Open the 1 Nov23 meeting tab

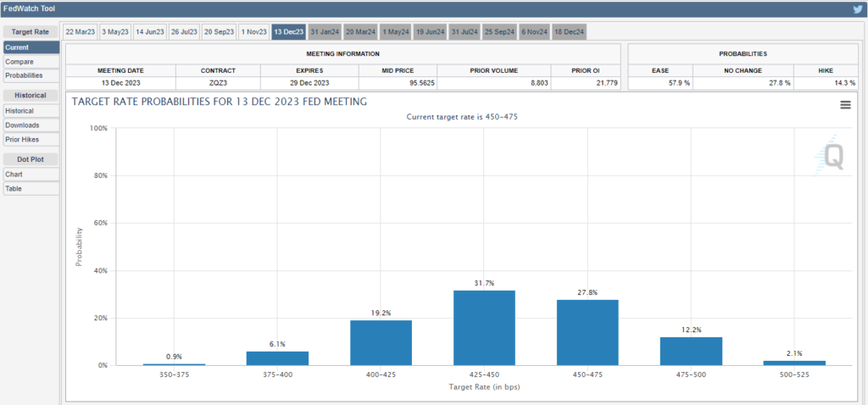tap(253, 31)
